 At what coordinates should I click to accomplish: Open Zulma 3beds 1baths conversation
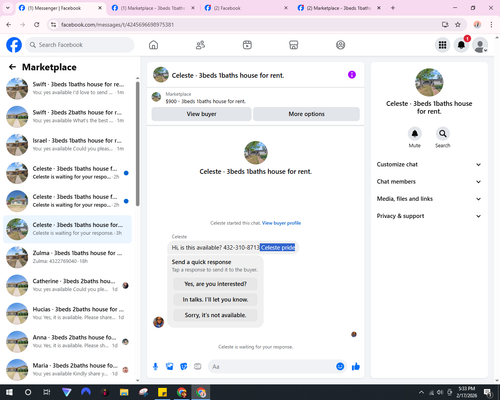pos(67,257)
